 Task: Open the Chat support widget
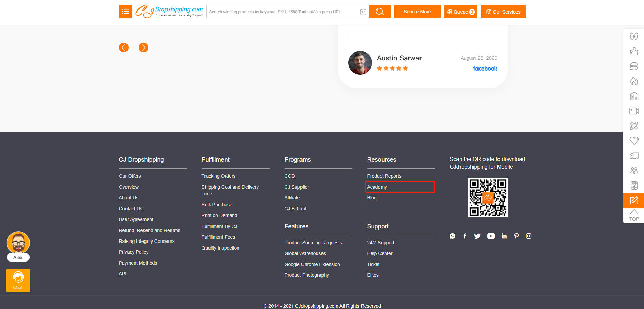tap(18, 280)
